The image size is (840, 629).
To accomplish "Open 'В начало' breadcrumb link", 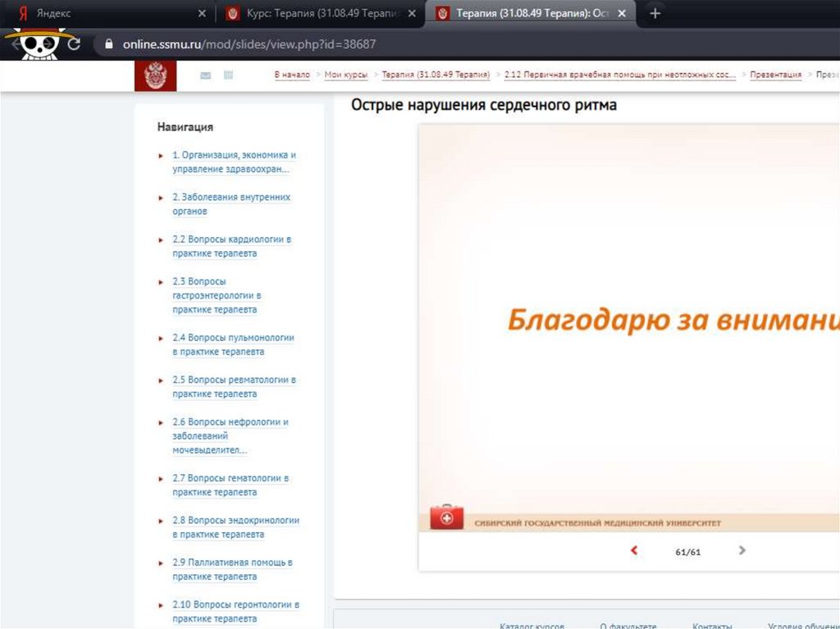I will [x=292, y=75].
